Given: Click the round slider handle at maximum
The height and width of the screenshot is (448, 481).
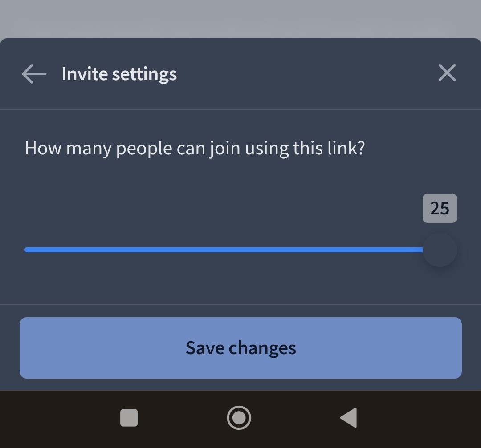Looking at the screenshot, I should [x=440, y=250].
